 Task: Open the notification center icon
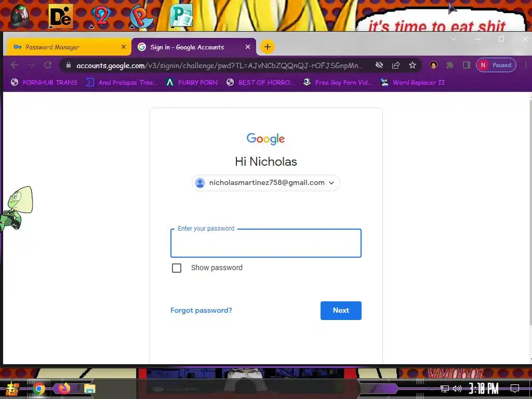(515, 389)
